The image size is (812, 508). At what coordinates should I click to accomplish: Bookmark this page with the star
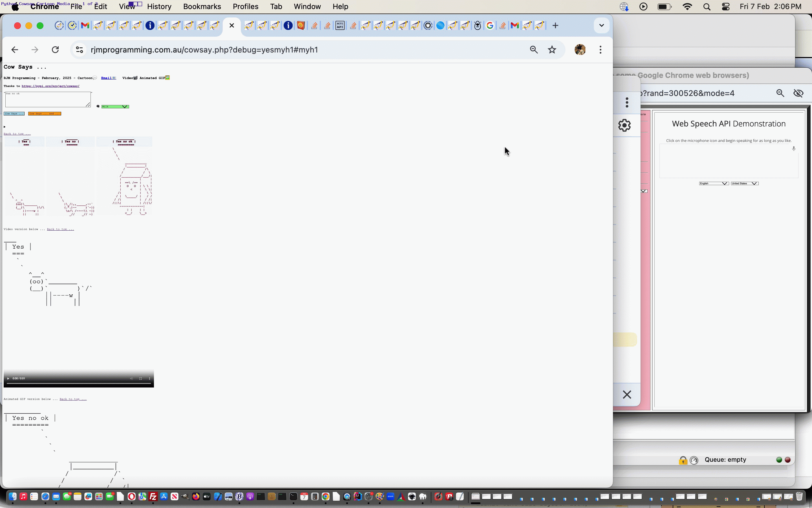552,50
